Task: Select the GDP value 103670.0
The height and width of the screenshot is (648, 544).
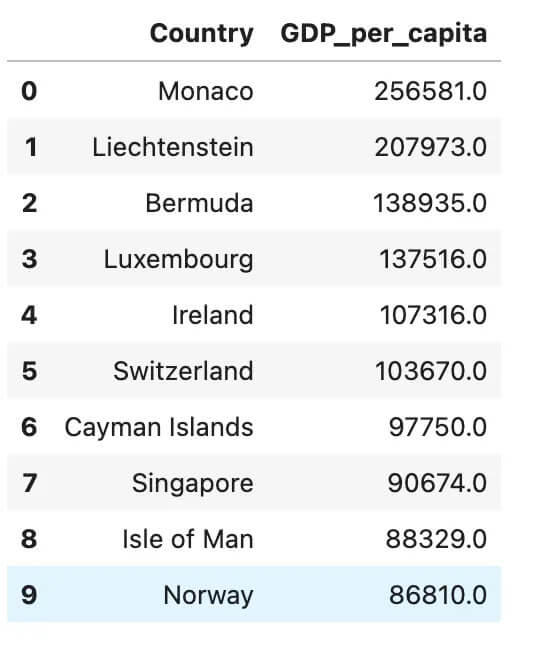Action: [431, 371]
